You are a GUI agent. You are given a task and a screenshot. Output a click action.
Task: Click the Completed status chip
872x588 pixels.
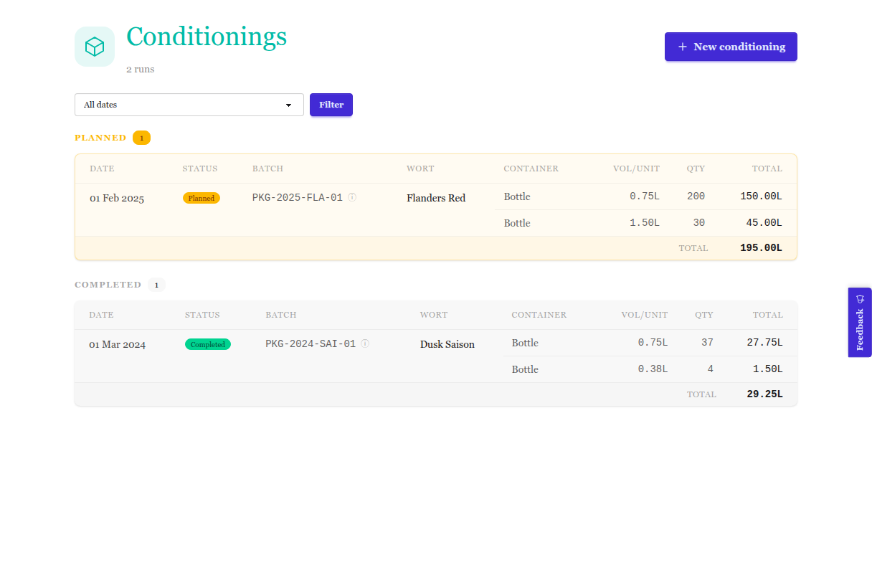coord(208,344)
